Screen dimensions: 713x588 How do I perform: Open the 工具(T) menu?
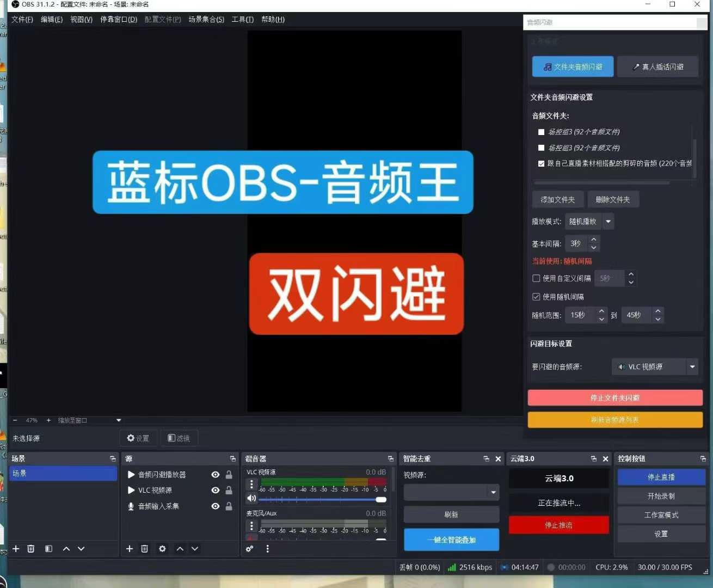pos(243,20)
